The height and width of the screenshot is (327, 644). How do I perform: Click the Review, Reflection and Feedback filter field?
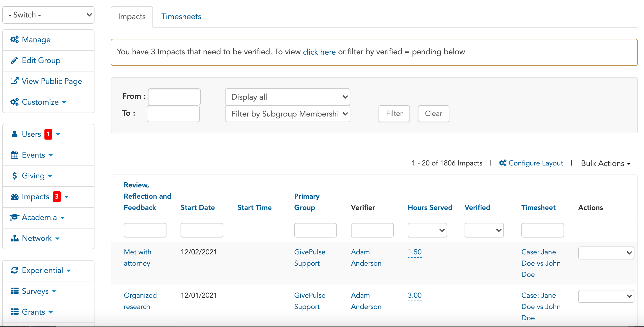(x=145, y=230)
